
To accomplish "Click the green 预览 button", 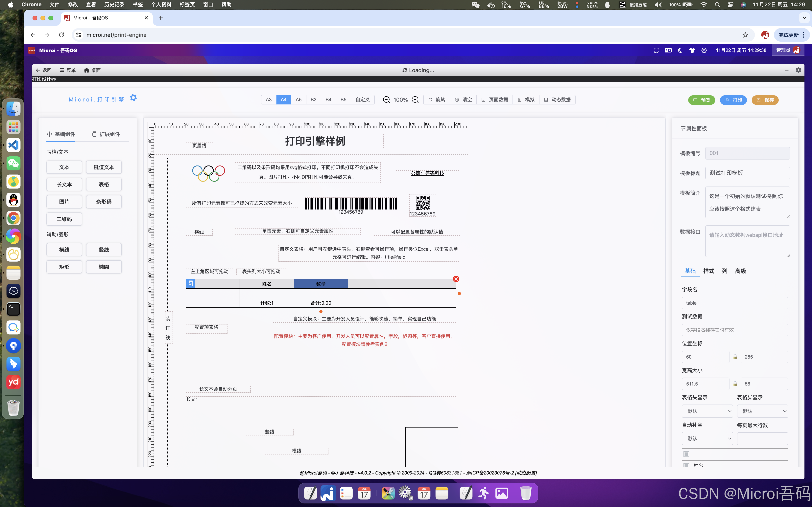I will [x=701, y=100].
